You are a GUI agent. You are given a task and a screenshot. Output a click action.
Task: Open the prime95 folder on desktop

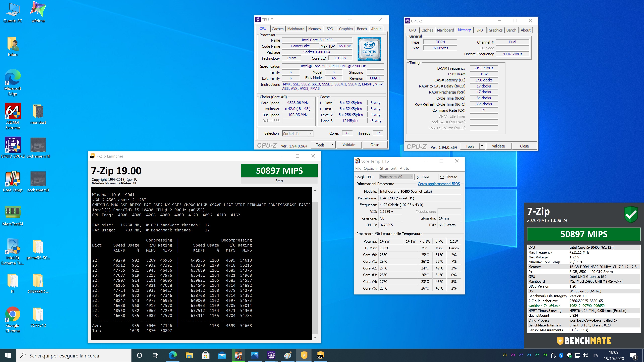click(x=38, y=250)
